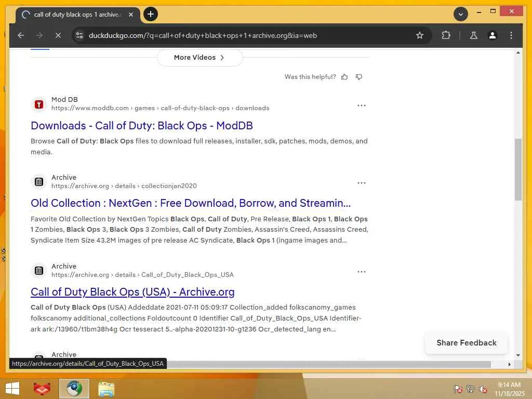Open Old Collection : NextGen result link
This screenshot has width=532, height=399.
point(191,203)
